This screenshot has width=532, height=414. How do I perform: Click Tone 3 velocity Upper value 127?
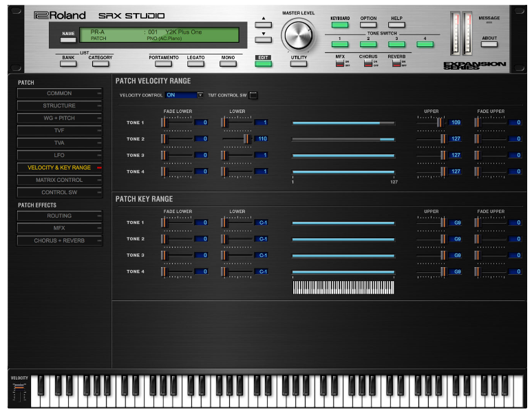(455, 155)
